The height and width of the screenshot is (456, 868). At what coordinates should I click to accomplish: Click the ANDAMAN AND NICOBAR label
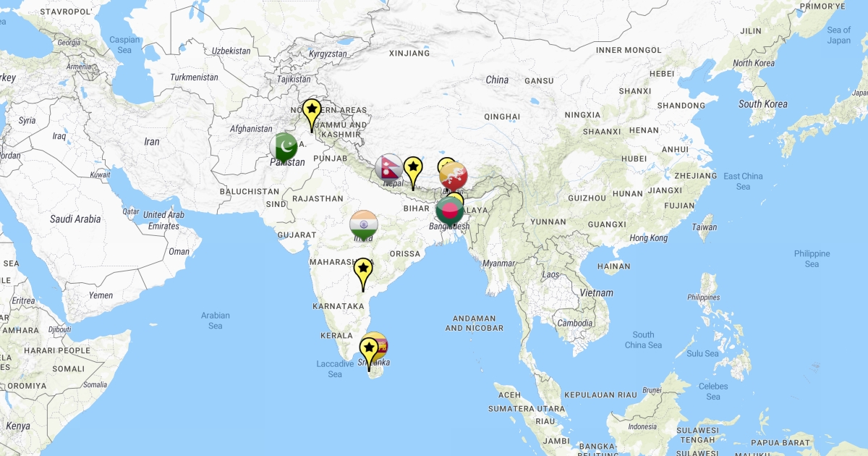point(474,323)
